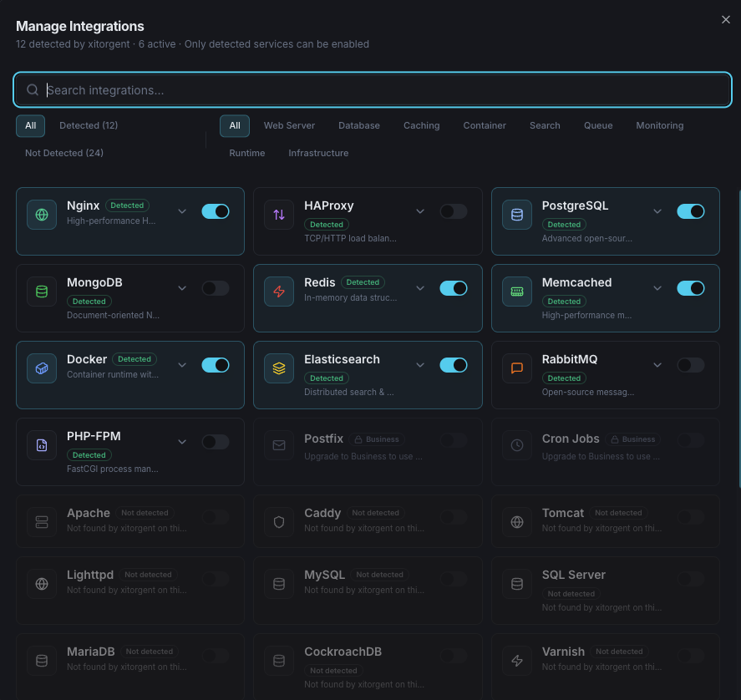Viewport: 741px width, 700px height.
Task: Turn on the MongoDB toggle
Action: pos(215,288)
